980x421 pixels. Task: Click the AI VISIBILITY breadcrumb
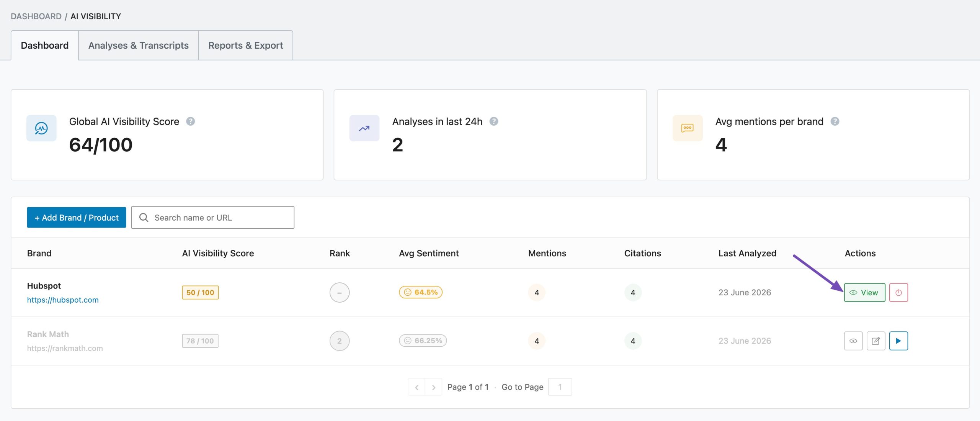tap(96, 16)
